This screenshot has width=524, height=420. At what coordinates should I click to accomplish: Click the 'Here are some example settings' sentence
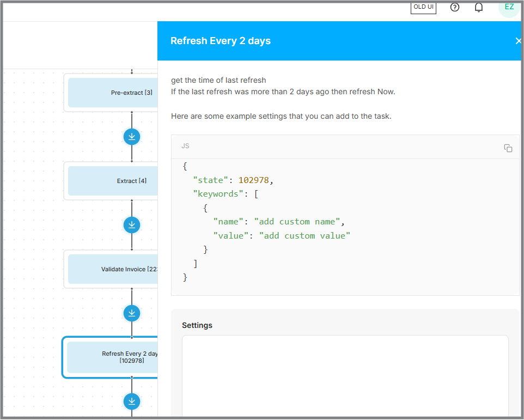click(282, 116)
